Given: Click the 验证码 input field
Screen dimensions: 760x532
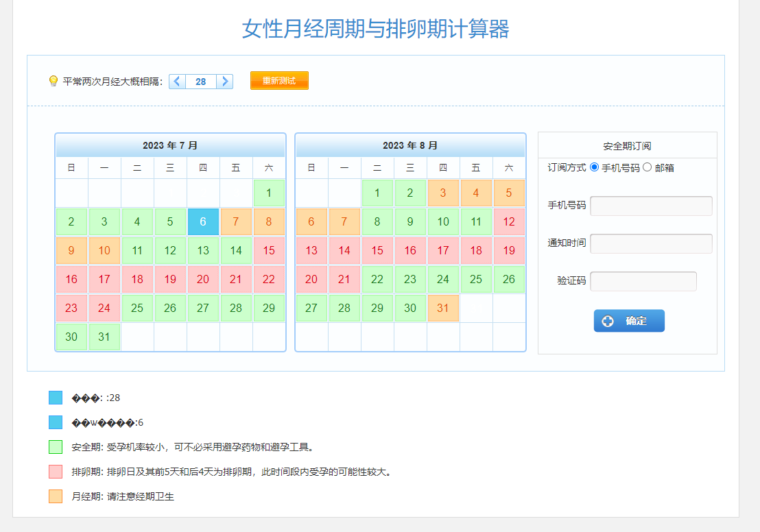Looking at the screenshot, I should pyautogui.click(x=643, y=281).
